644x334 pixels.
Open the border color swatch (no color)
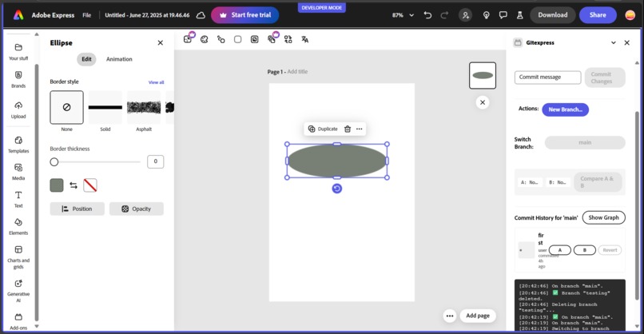pyautogui.click(x=90, y=185)
